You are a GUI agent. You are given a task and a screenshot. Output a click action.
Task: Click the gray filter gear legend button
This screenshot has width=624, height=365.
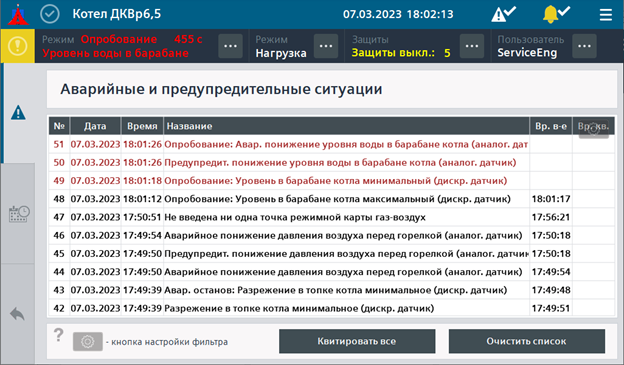click(88, 342)
